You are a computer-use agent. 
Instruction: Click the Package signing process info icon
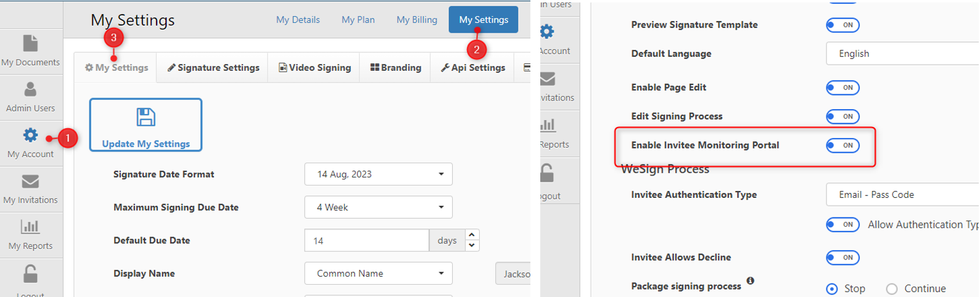[750, 281]
